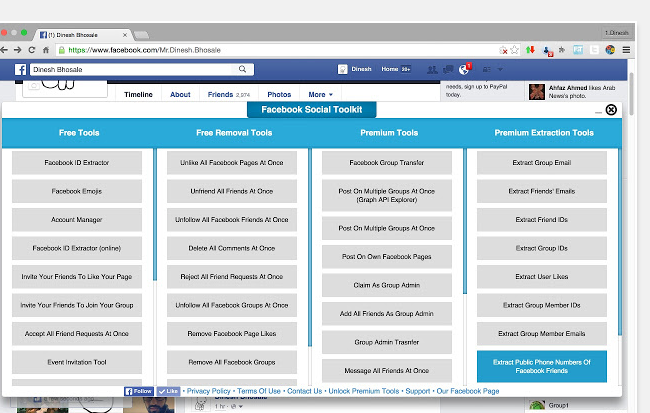Screen dimensions: 650x413
Task: Open the account dropdown arrow in Facebook bar
Action: coord(500,69)
